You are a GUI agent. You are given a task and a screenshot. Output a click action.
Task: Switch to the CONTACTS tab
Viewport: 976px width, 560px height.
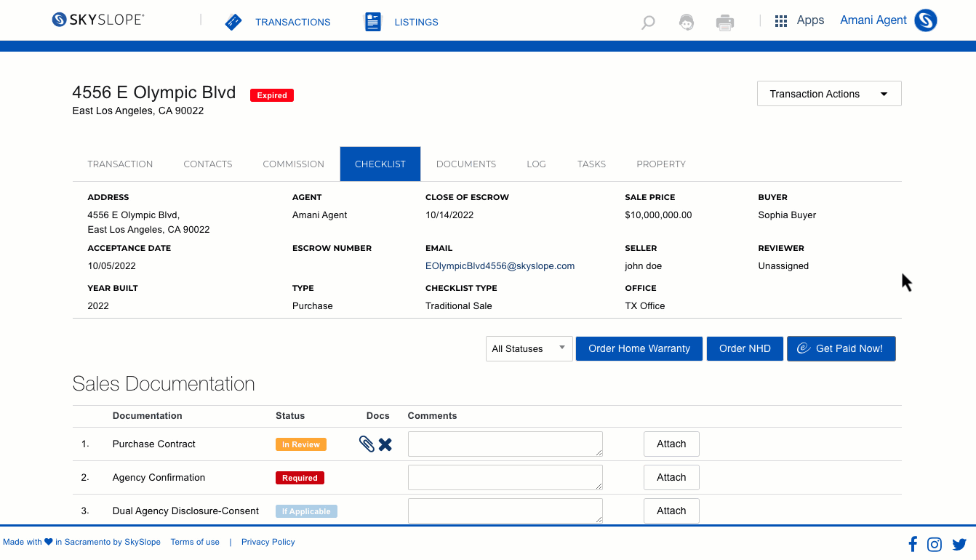[x=208, y=164]
